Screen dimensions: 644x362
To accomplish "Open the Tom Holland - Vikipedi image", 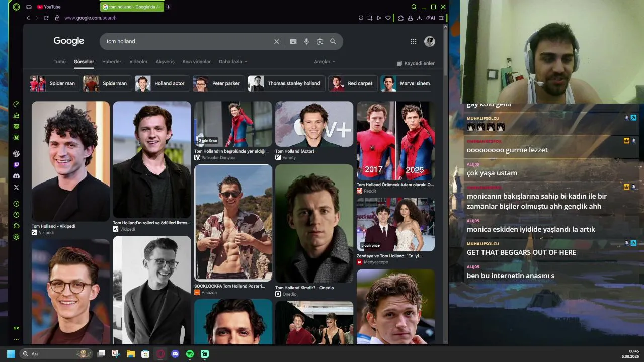I will click(70, 161).
